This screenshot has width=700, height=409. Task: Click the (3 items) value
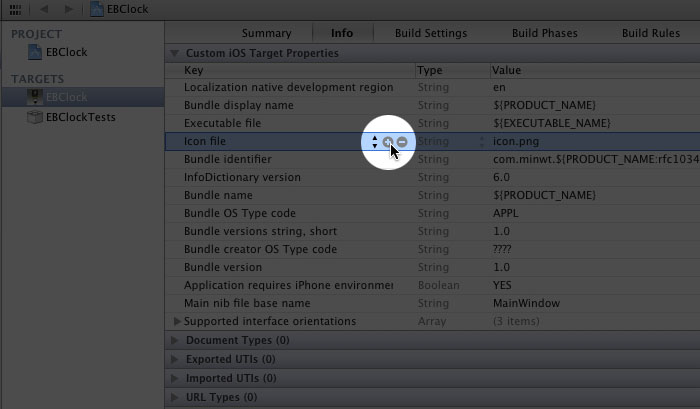tap(516, 321)
